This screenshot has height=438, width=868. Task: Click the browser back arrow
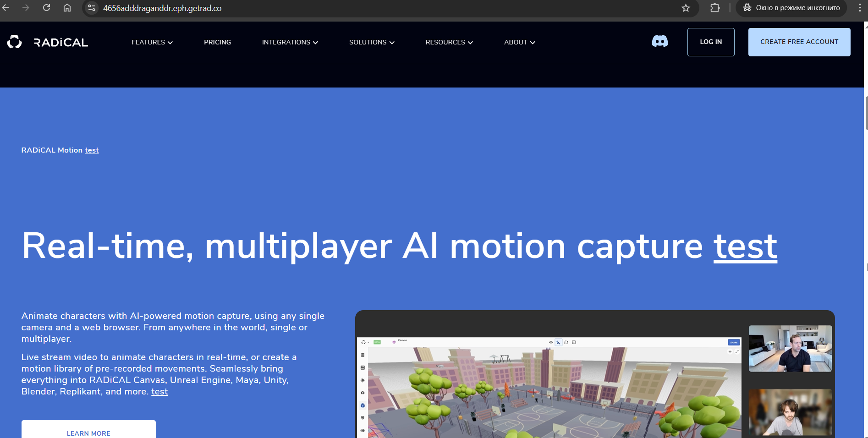pos(5,8)
